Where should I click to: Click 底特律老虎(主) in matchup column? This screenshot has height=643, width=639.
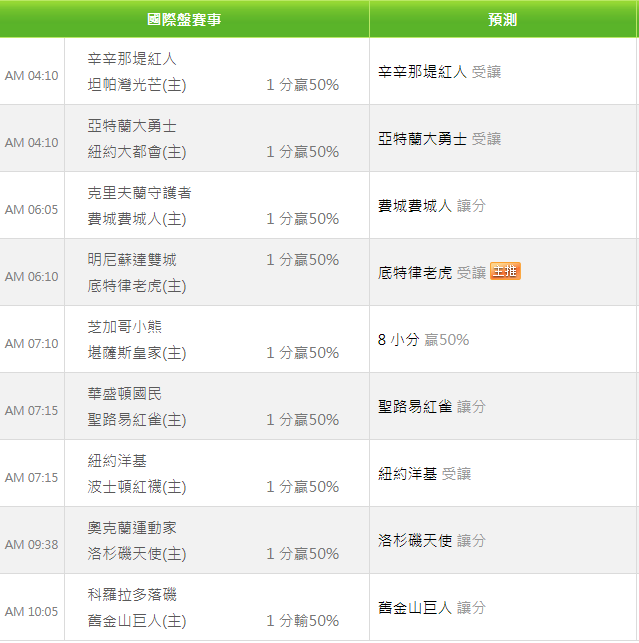tap(137, 286)
